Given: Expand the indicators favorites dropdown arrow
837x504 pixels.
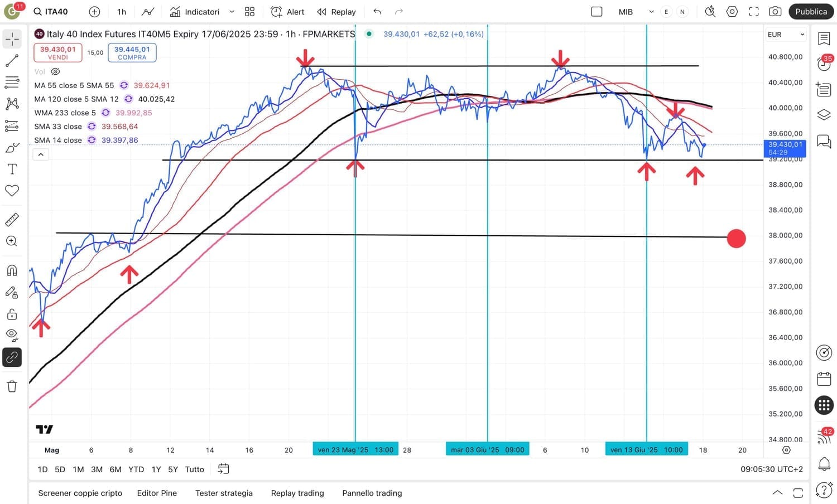Looking at the screenshot, I should pyautogui.click(x=232, y=12).
